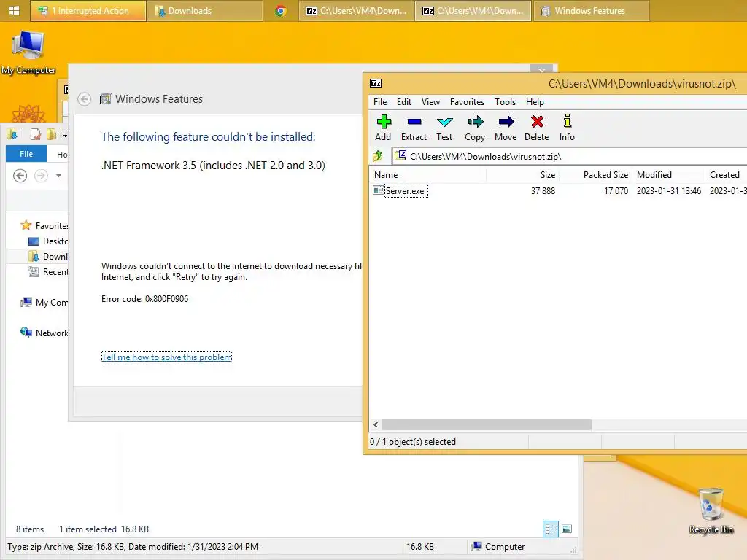Open the 7-Zip Tools menu
This screenshot has height=560, width=747.
coord(505,102)
